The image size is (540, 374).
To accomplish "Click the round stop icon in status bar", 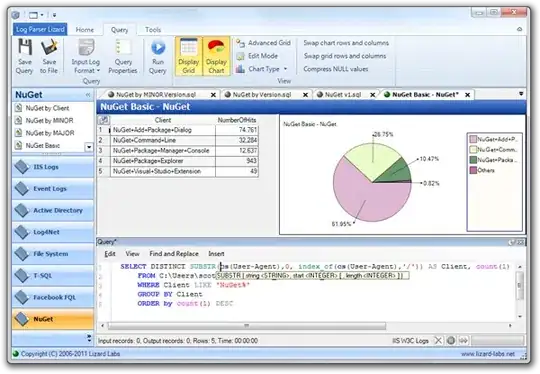I will [x=451, y=341].
